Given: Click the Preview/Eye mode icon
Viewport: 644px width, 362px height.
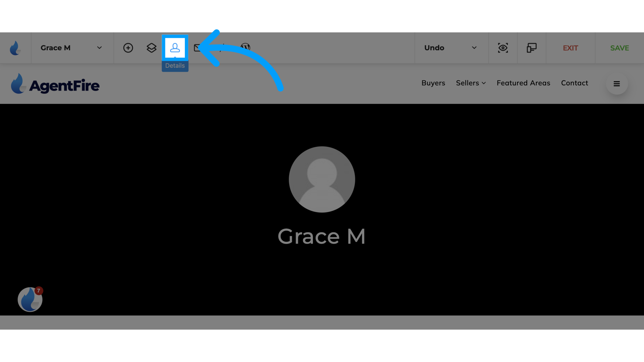Looking at the screenshot, I should (x=503, y=47).
